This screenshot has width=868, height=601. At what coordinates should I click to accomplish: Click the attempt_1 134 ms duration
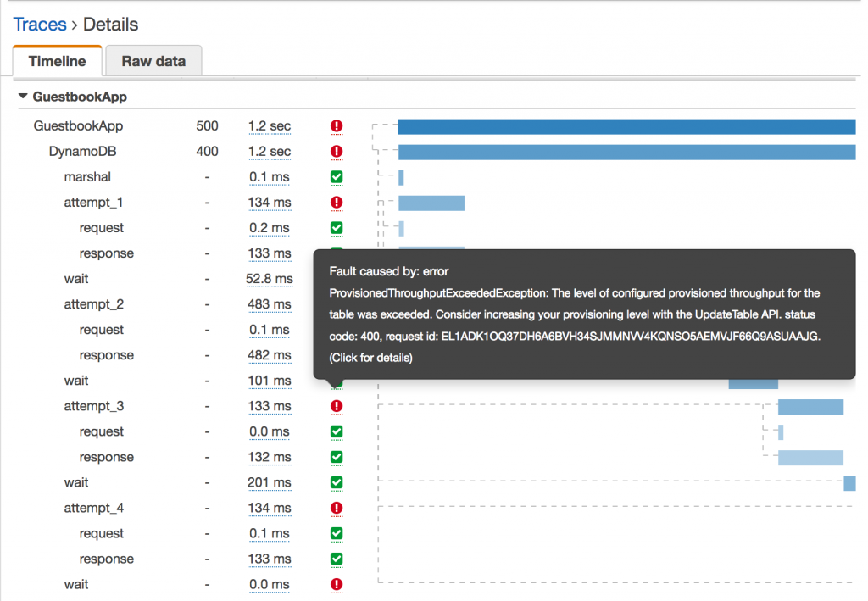270,203
